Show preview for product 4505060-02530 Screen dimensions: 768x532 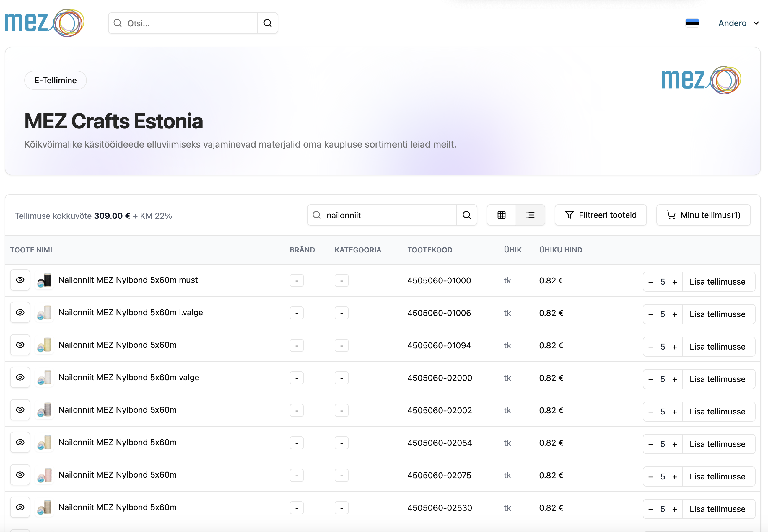pyautogui.click(x=20, y=507)
